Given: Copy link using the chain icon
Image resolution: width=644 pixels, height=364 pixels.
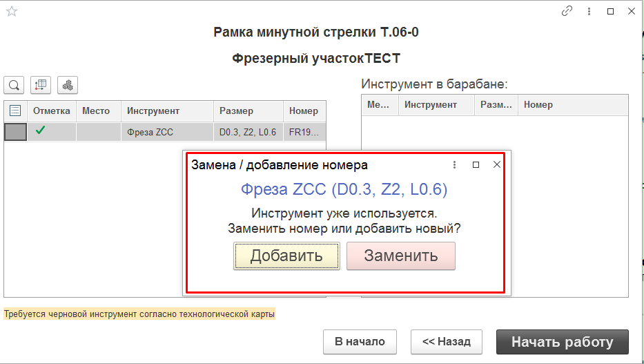Looking at the screenshot, I should tap(567, 12).
